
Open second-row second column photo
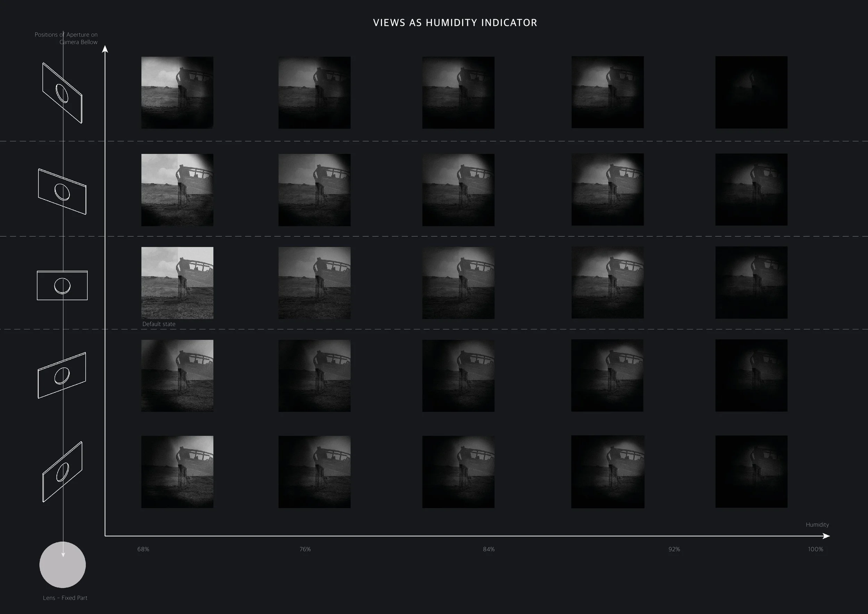point(315,190)
